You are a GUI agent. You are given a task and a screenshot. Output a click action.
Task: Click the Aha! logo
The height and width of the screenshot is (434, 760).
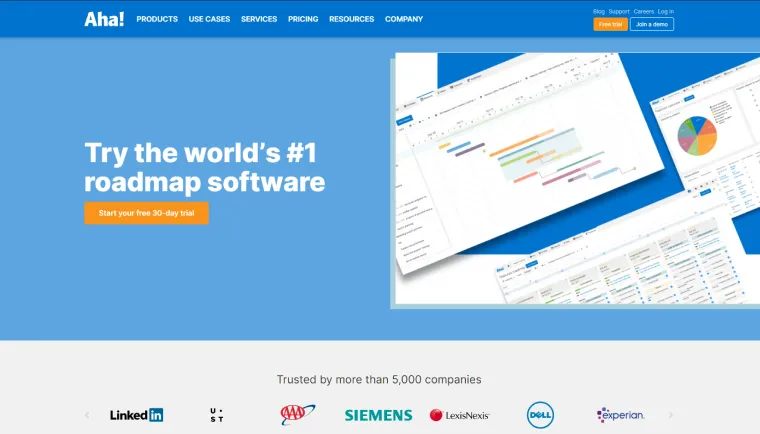(104, 19)
